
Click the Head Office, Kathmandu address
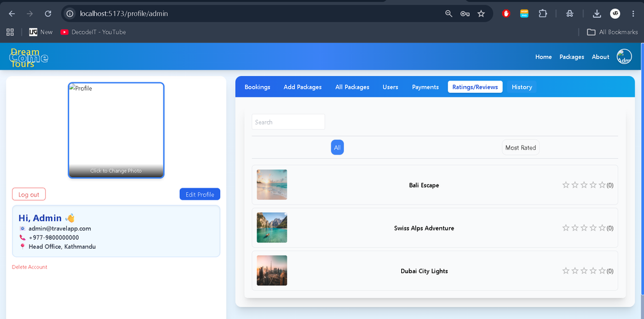click(62, 246)
